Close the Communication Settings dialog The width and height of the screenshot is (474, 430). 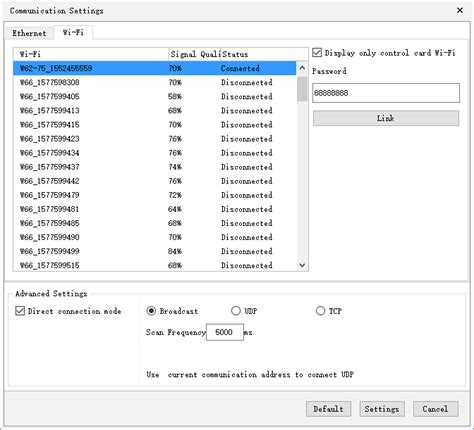point(460,10)
